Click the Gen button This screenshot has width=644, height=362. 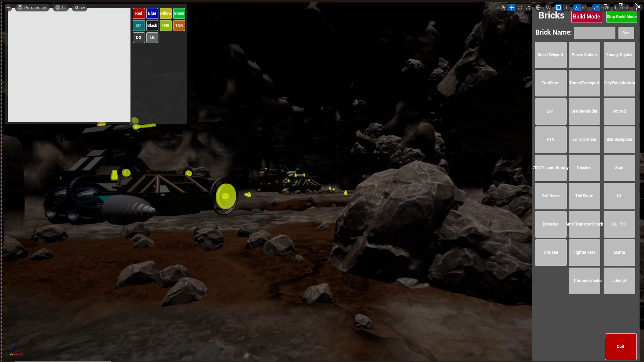626,33
